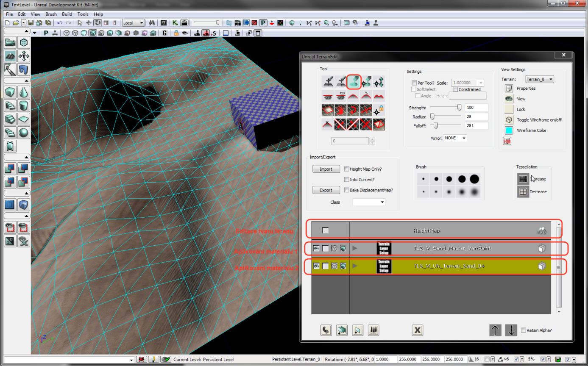This screenshot has width=588, height=366.
Task: Click the Falloff slider thumb
Action: point(435,125)
